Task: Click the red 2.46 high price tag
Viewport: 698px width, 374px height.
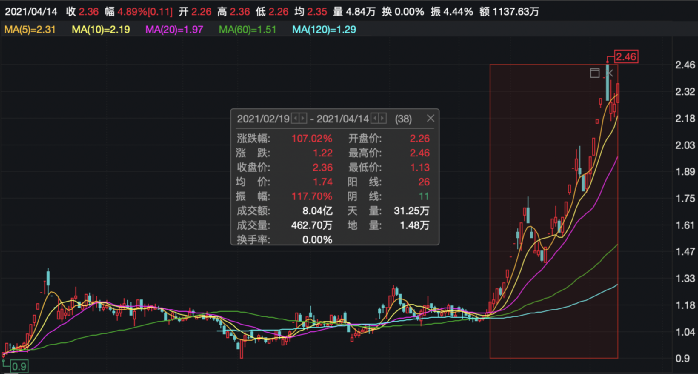Action: (x=627, y=57)
